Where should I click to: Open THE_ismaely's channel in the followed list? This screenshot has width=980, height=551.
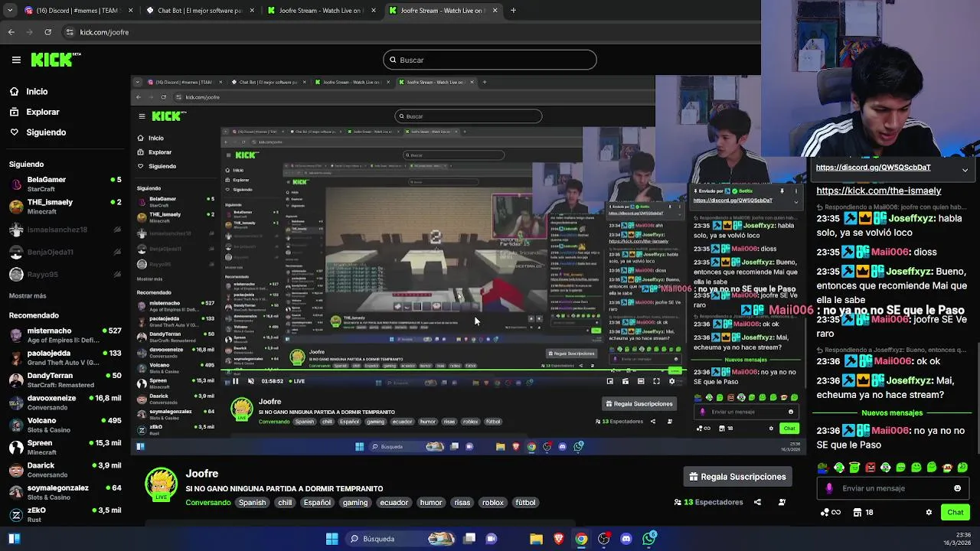tap(65, 207)
